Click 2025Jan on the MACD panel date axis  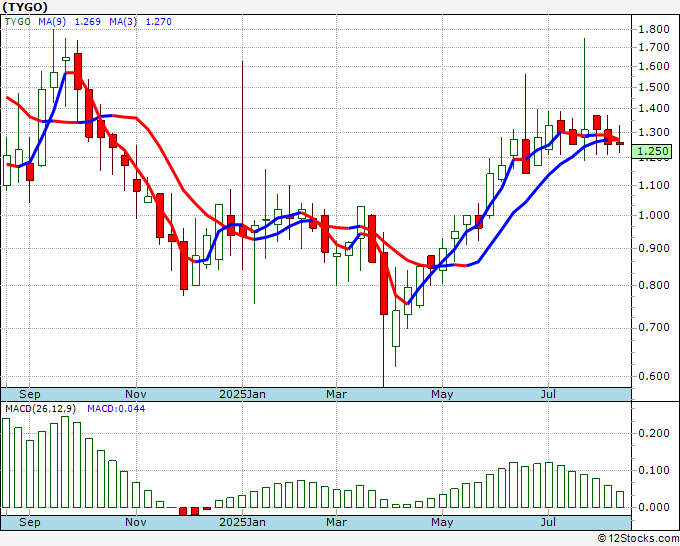click(242, 522)
